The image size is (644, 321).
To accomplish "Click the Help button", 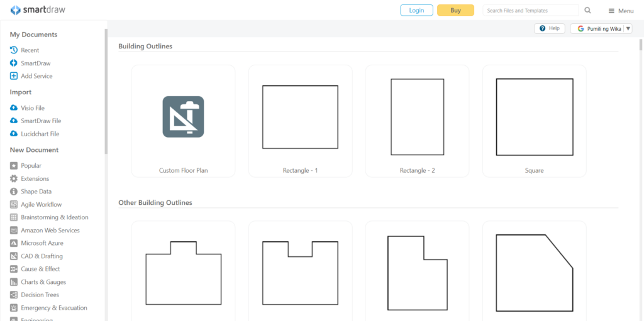I will point(549,28).
